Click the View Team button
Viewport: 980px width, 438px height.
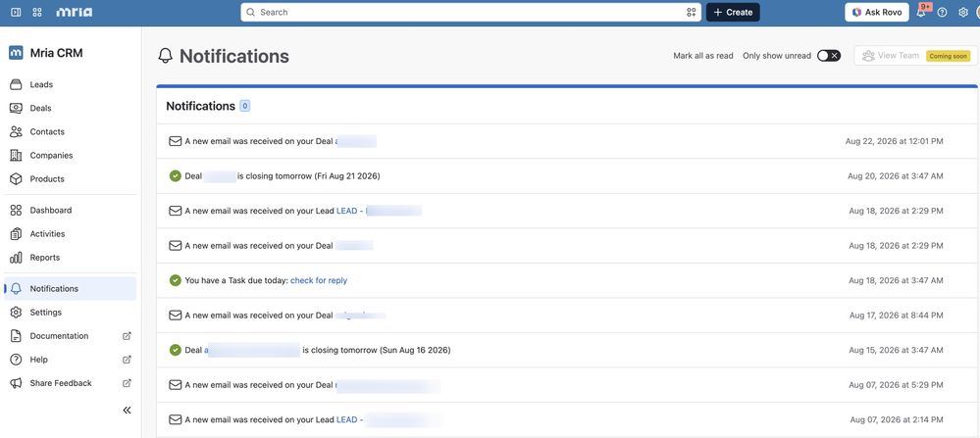click(x=915, y=56)
